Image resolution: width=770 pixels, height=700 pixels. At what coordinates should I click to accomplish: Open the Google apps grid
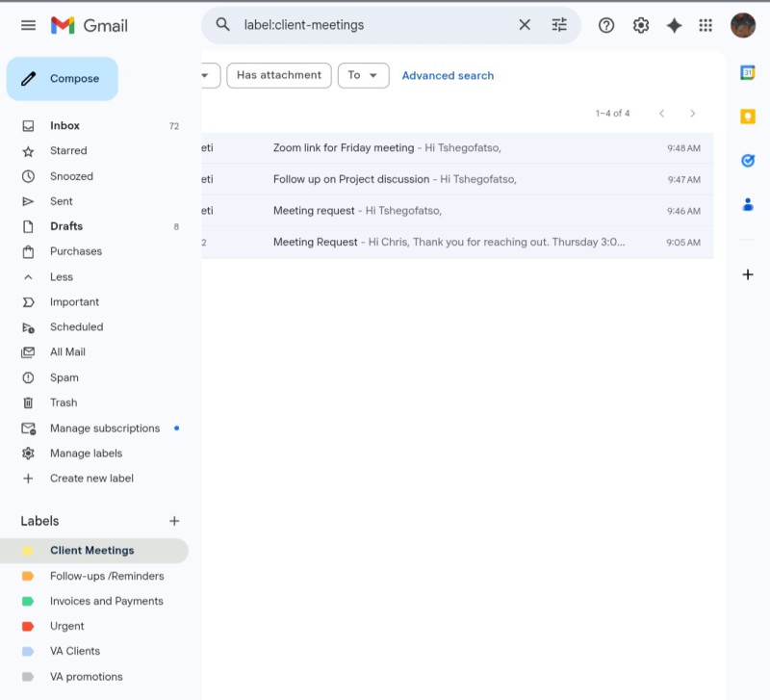pyautogui.click(x=706, y=26)
